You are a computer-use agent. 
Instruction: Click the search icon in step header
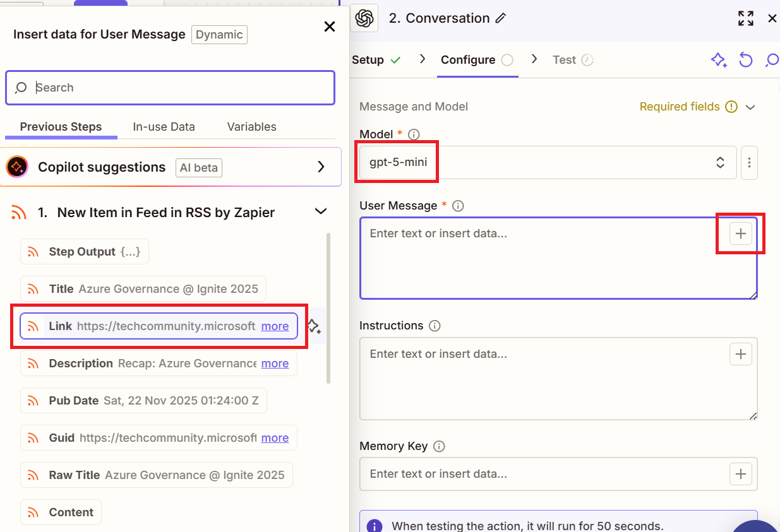click(772, 60)
